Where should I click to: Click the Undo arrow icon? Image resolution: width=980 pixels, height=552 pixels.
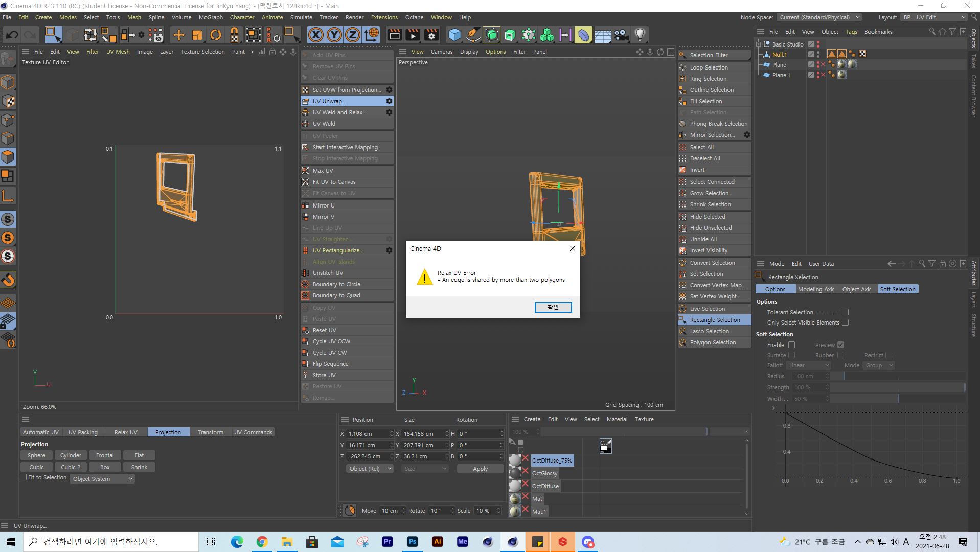12,35
